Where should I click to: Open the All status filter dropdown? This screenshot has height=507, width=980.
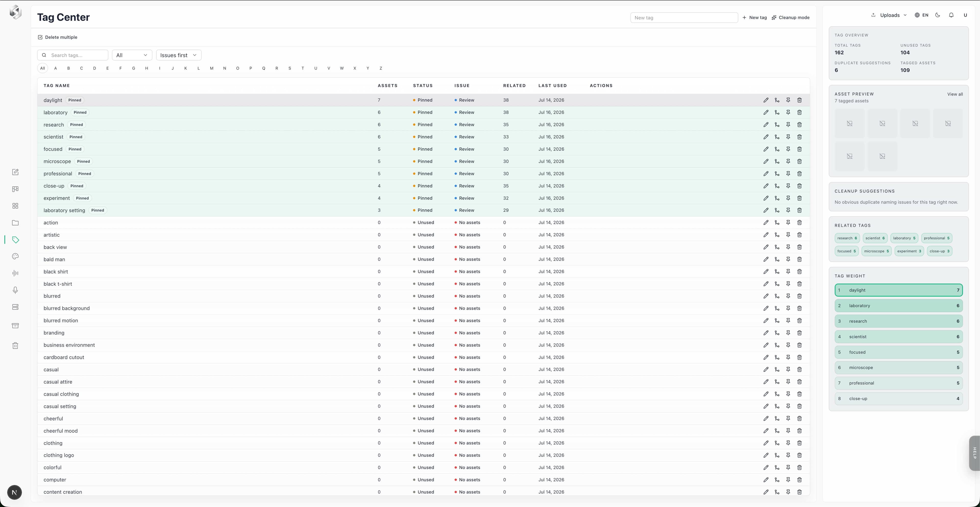132,55
